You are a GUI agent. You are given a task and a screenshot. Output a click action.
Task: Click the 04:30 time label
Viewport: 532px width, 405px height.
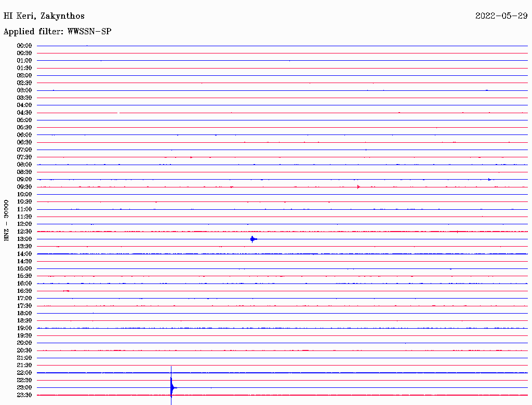[24, 113]
